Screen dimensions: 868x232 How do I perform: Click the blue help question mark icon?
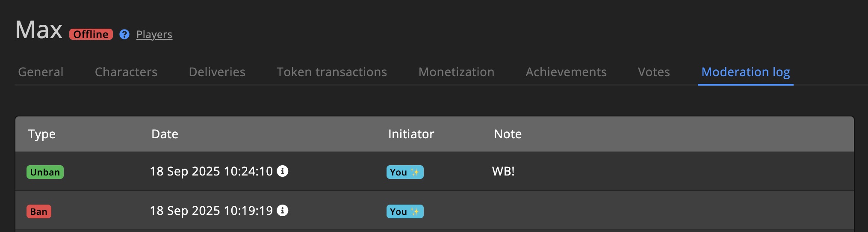pos(124,34)
